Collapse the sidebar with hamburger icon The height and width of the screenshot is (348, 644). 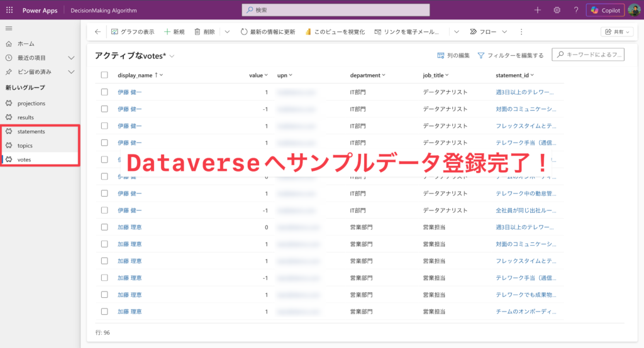[x=9, y=29]
